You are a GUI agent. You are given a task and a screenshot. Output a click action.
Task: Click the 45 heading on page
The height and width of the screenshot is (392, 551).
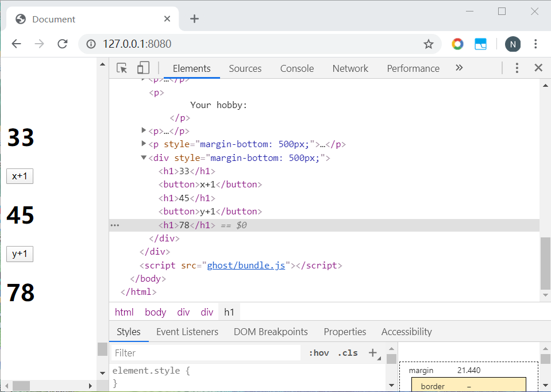(x=20, y=215)
